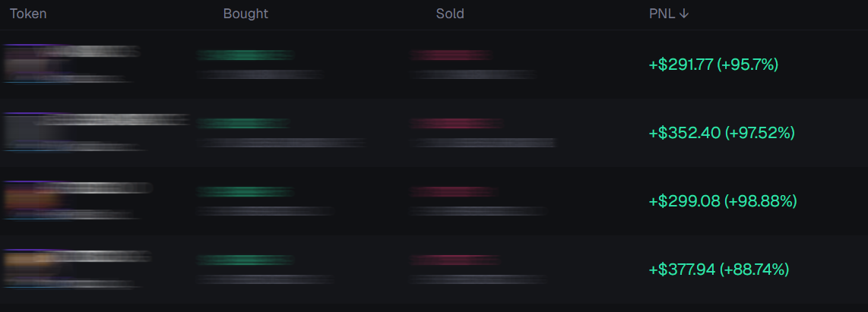The height and width of the screenshot is (312, 868).
Task: Sort by the Token column header
Action: click(x=28, y=14)
